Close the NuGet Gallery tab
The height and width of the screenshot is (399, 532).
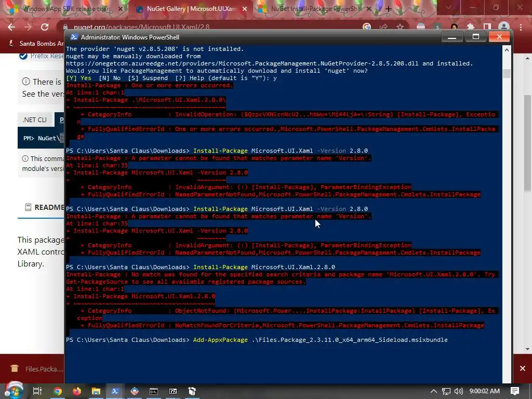[x=245, y=9]
